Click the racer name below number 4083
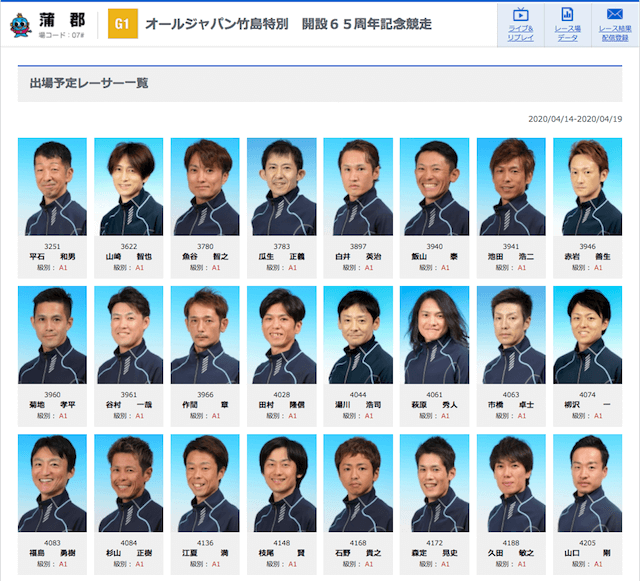The image size is (640, 581). [x=52, y=553]
